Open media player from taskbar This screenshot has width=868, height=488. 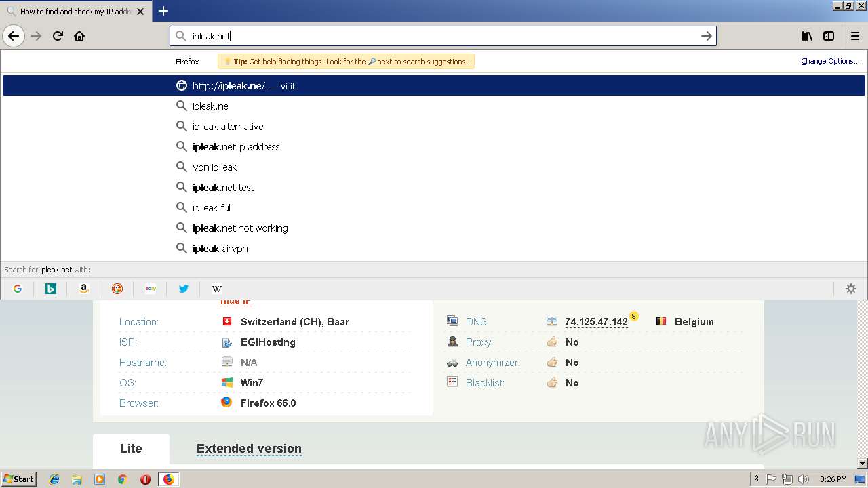click(100, 479)
